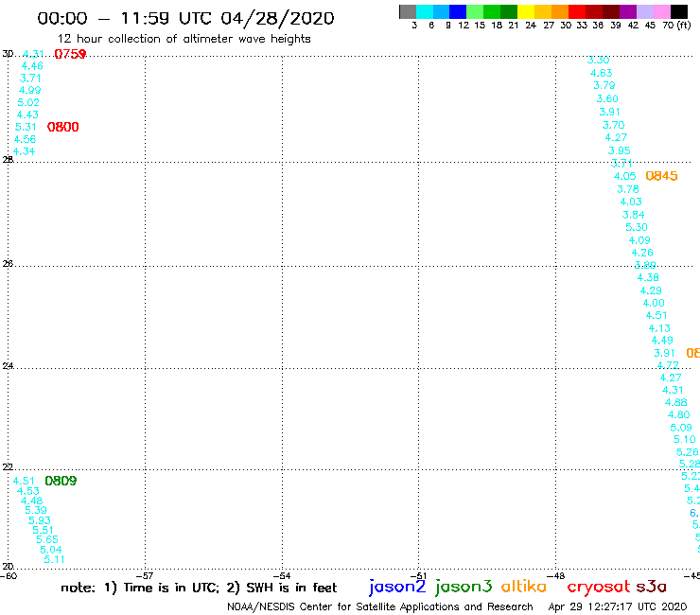Click the 4.00 wave height value
Screen dimensions: 700x615
pyautogui.click(x=654, y=304)
